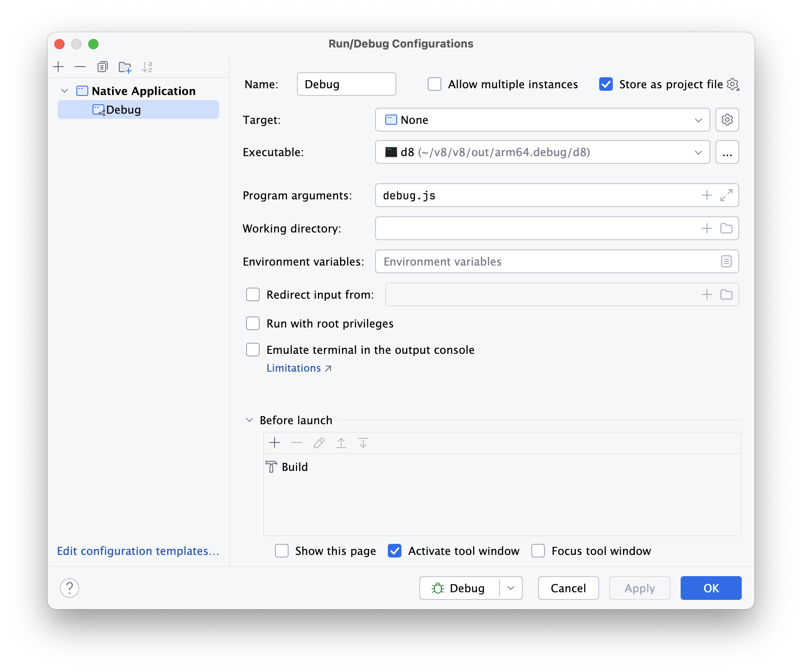Edit environment variables list icon
Image resolution: width=802 pixels, height=672 pixels.
coord(726,262)
